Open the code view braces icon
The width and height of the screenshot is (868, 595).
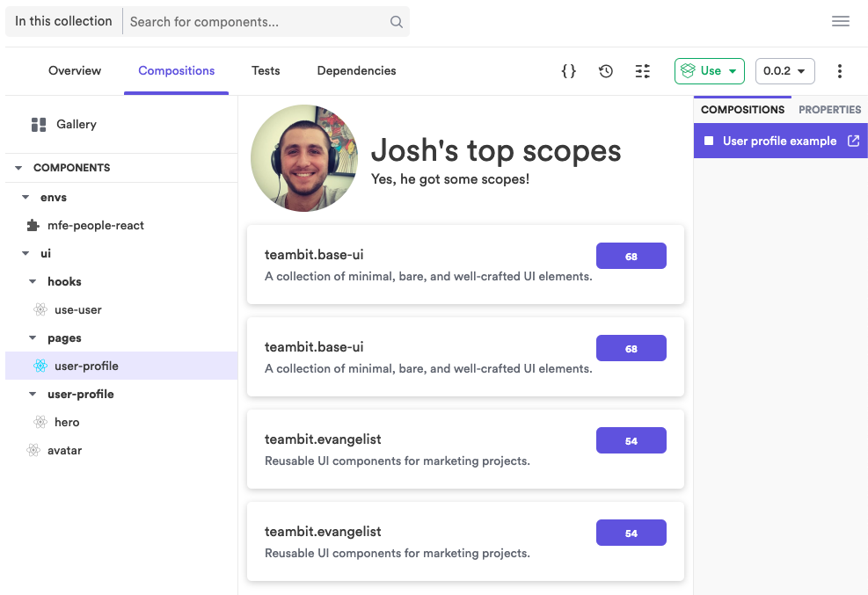[x=568, y=71]
